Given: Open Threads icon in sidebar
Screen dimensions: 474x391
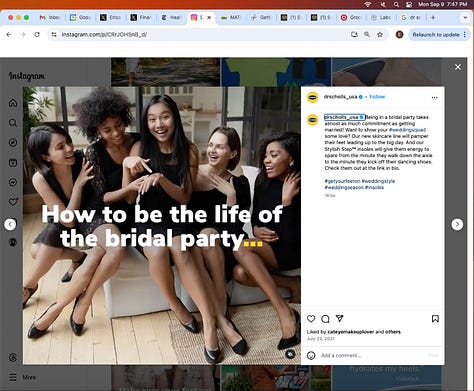Looking at the screenshot, I should [x=13, y=357].
